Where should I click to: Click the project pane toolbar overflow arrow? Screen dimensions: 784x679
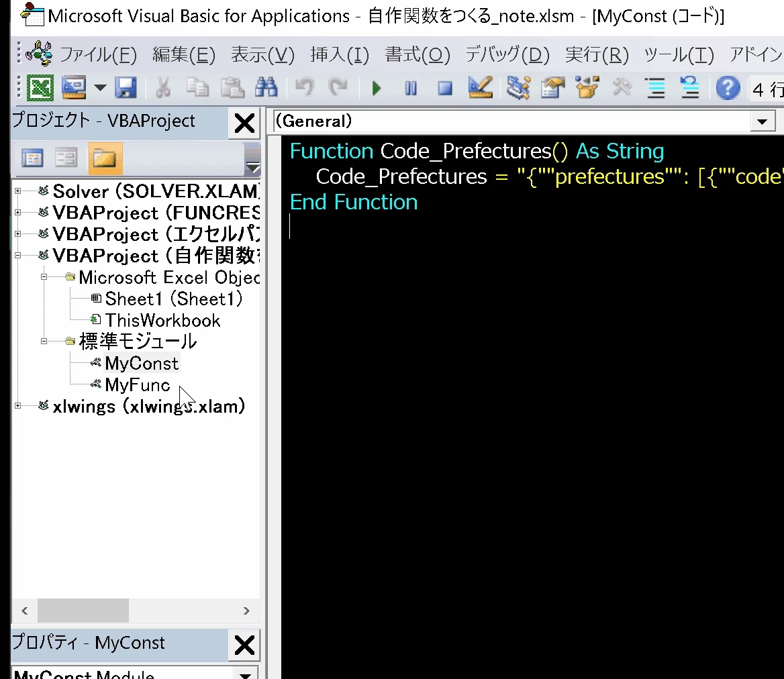tap(253, 167)
